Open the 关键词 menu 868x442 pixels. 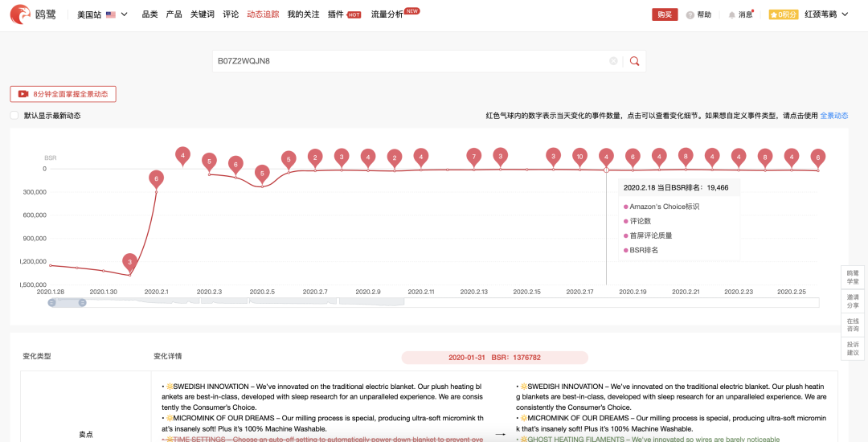[x=202, y=14]
